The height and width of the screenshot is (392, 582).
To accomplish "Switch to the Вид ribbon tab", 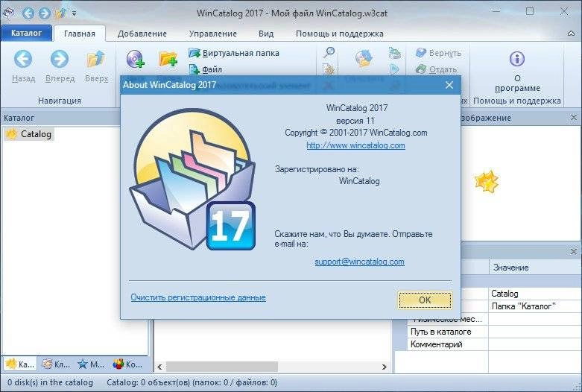I will coord(266,34).
